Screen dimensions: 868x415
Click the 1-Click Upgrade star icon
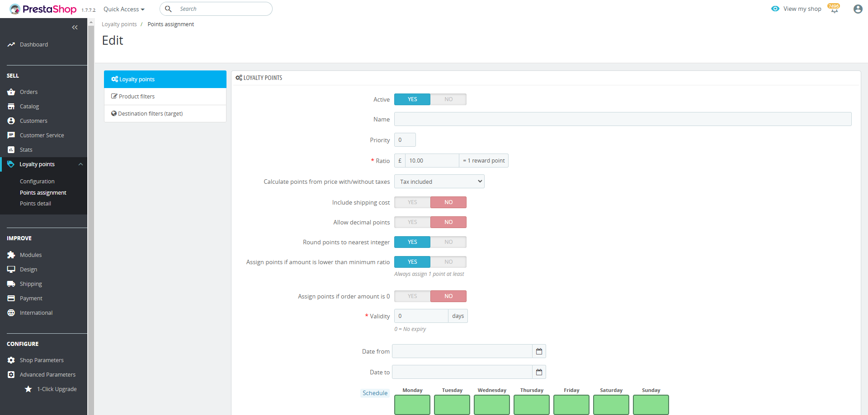[x=28, y=389]
